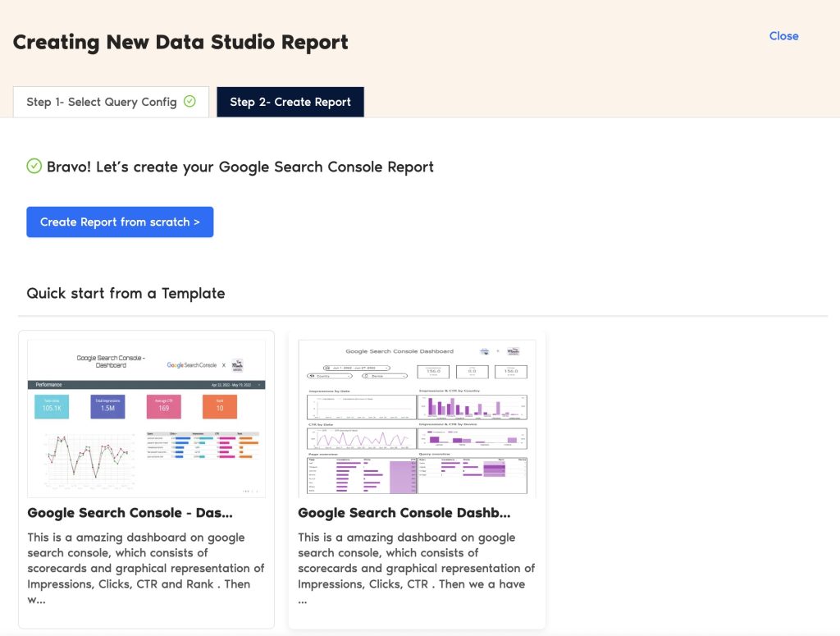840x636 pixels.
Task: Switch to Step 2- Create Report tab
Action: click(290, 102)
